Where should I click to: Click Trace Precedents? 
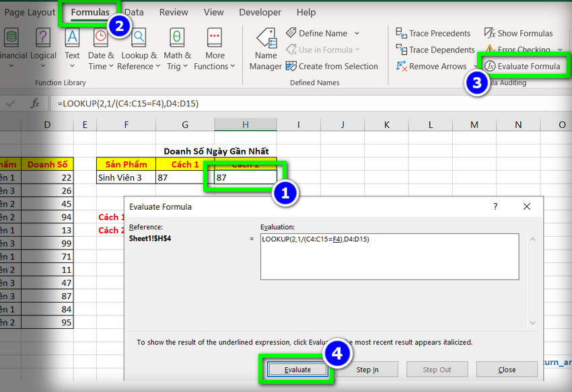(x=433, y=34)
